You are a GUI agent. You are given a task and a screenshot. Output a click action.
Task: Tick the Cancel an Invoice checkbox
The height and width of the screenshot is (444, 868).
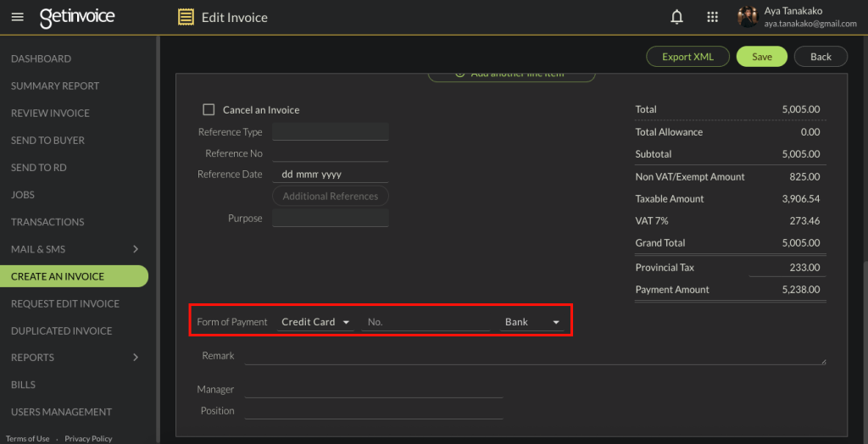209,110
